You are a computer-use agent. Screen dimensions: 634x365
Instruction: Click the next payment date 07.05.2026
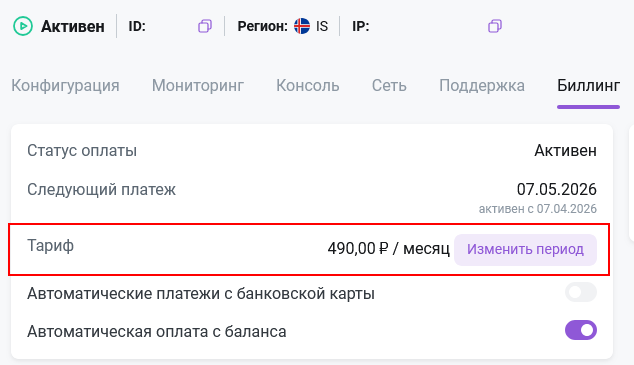coord(557,189)
